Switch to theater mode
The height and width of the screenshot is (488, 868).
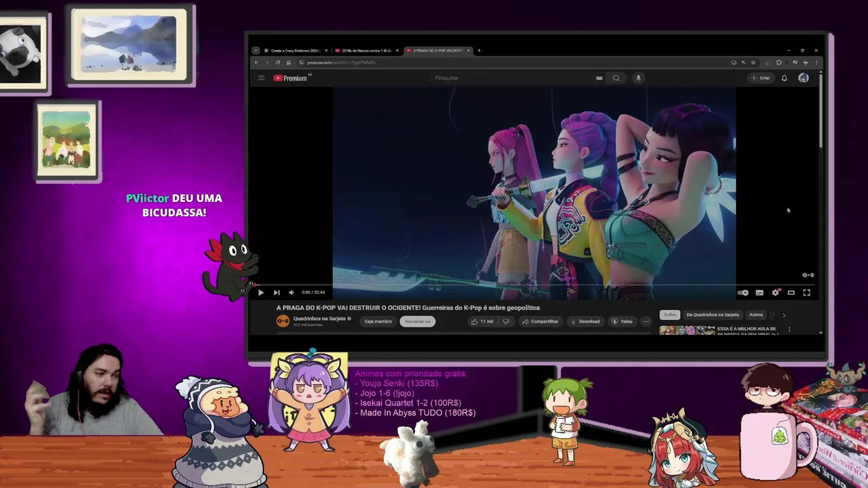pos(791,293)
